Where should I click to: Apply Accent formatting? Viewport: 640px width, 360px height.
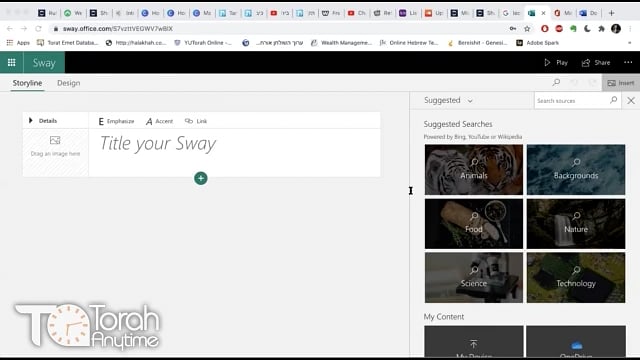pyautogui.click(x=160, y=121)
